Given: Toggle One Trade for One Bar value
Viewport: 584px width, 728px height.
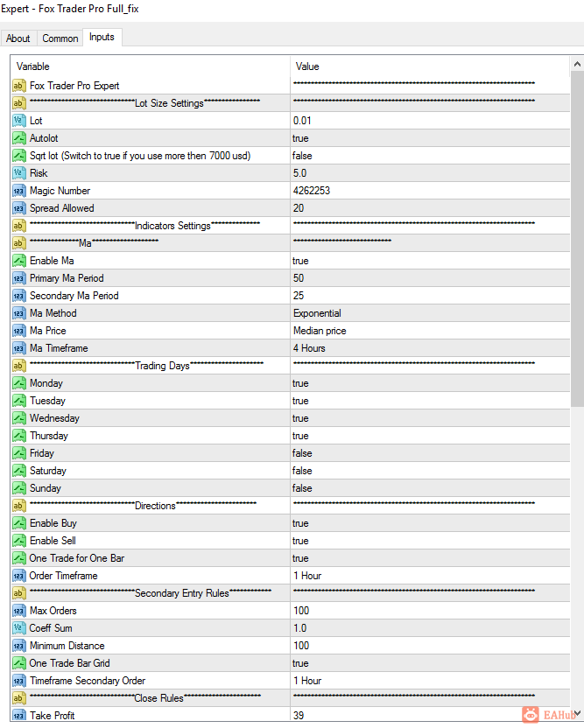Looking at the screenshot, I should (430, 558).
